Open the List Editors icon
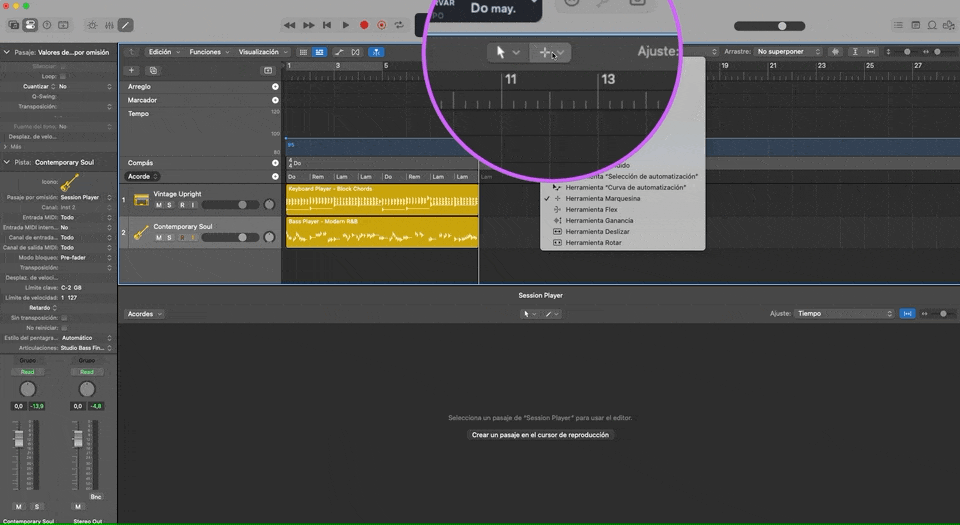The image size is (960, 525). point(898,25)
